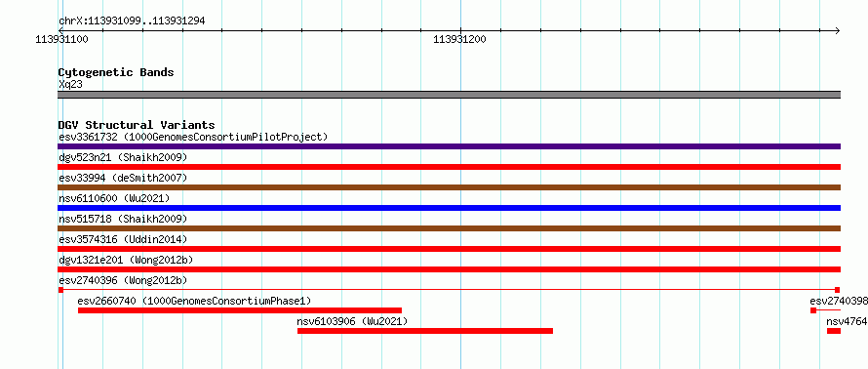Click the nsv6103906 (Wu2021) label
The image size is (868, 369).
coord(352,321)
